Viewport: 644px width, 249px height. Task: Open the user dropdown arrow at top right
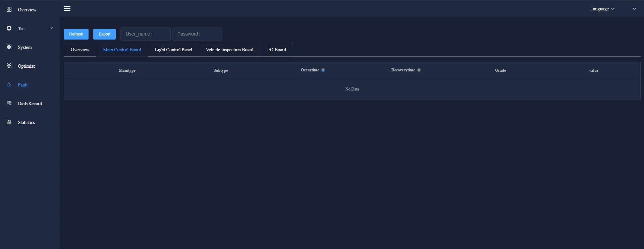(634, 9)
